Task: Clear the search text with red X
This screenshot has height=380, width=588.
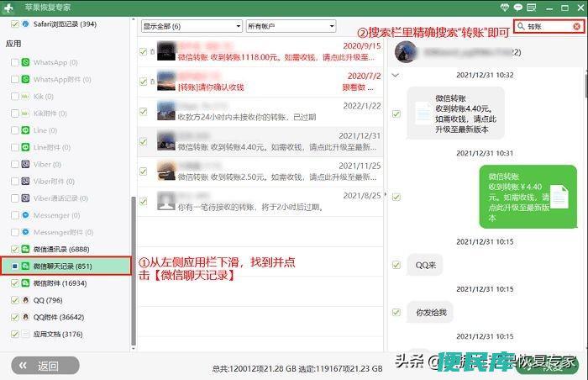Action: click(577, 26)
